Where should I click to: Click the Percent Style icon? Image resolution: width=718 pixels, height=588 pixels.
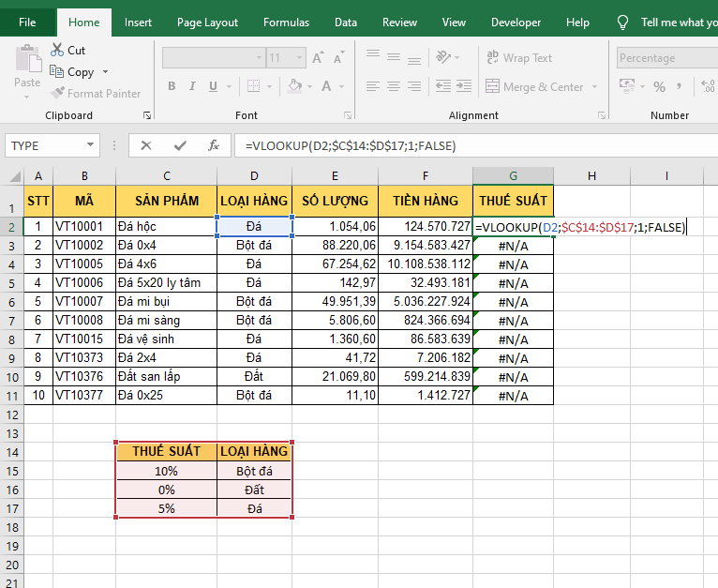point(660,87)
